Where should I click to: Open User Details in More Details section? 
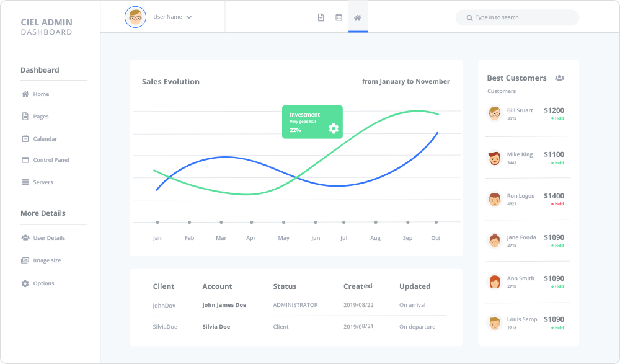tap(49, 238)
